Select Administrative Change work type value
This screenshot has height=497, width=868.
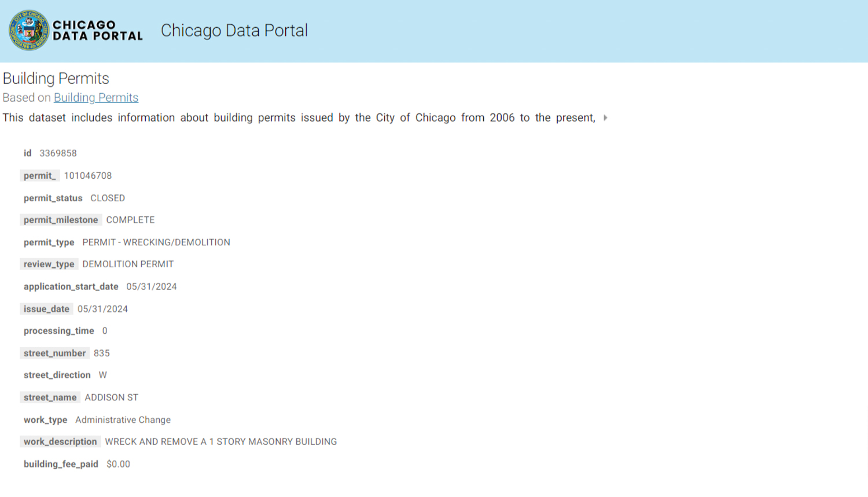point(123,420)
